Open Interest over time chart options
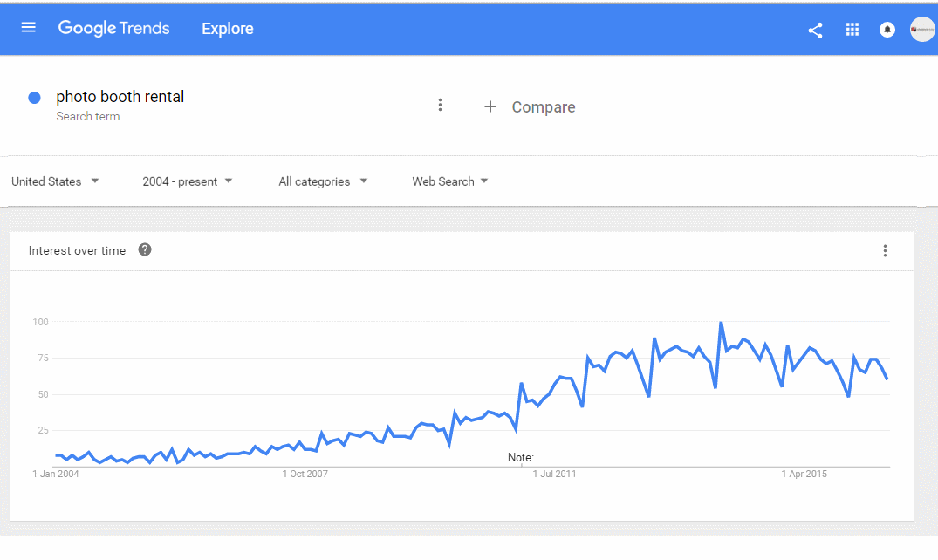Image resolution: width=938 pixels, height=560 pixels. coord(885,250)
